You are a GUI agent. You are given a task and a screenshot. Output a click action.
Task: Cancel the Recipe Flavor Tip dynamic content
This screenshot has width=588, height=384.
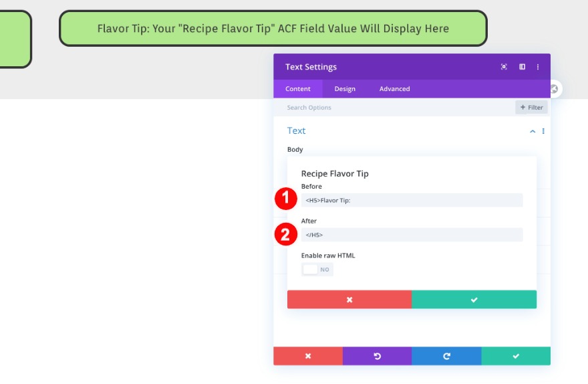tap(349, 300)
